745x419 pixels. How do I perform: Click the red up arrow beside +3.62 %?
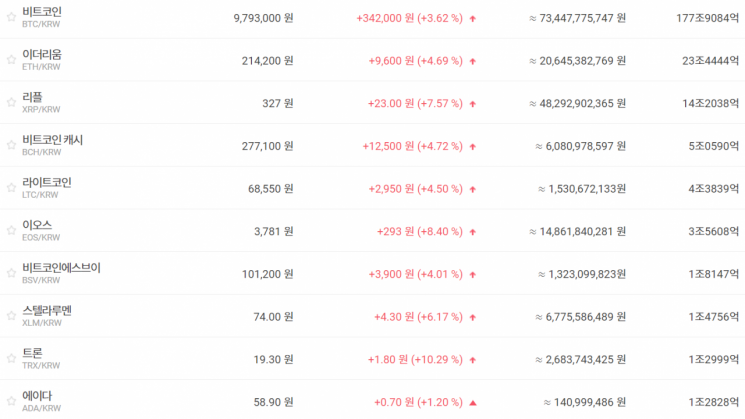coord(473,19)
